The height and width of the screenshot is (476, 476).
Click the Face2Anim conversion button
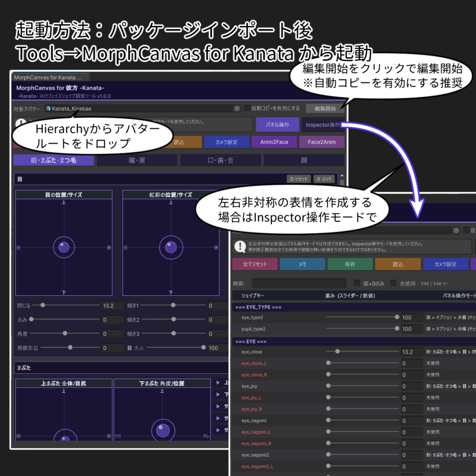[322, 142]
